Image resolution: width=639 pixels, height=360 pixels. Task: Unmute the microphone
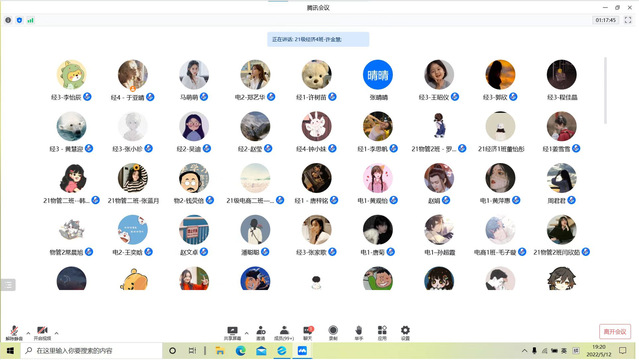[x=14, y=333]
